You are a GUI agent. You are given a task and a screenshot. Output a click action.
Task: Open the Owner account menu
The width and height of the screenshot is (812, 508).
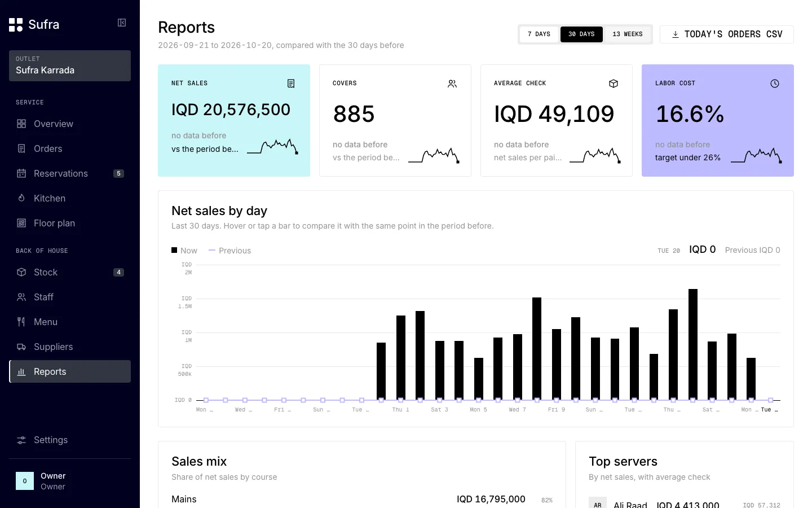tap(70, 481)
